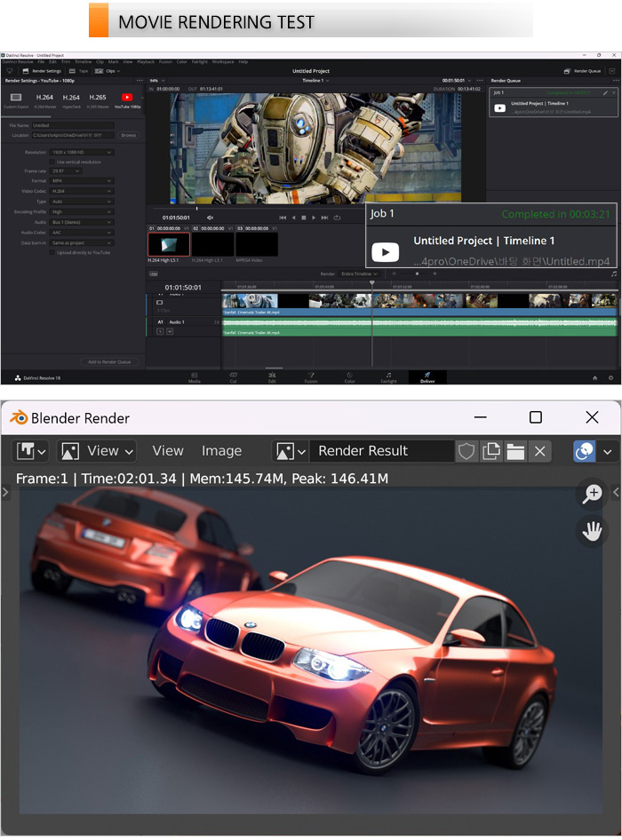The width and height of the screenshot is (622, 840).
Task: Click Blender display channels icon
Action: click(585, 451)
